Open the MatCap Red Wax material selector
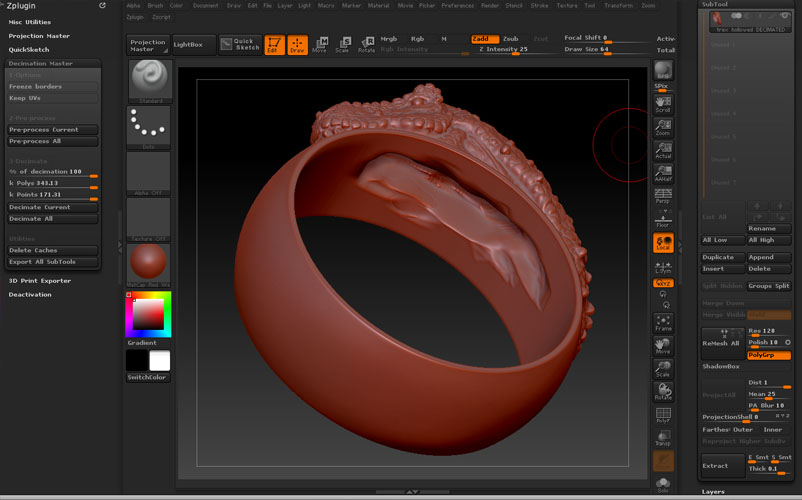Image resolution: width=802 pixels, height=500 pixels. click(x=148, y=265)
